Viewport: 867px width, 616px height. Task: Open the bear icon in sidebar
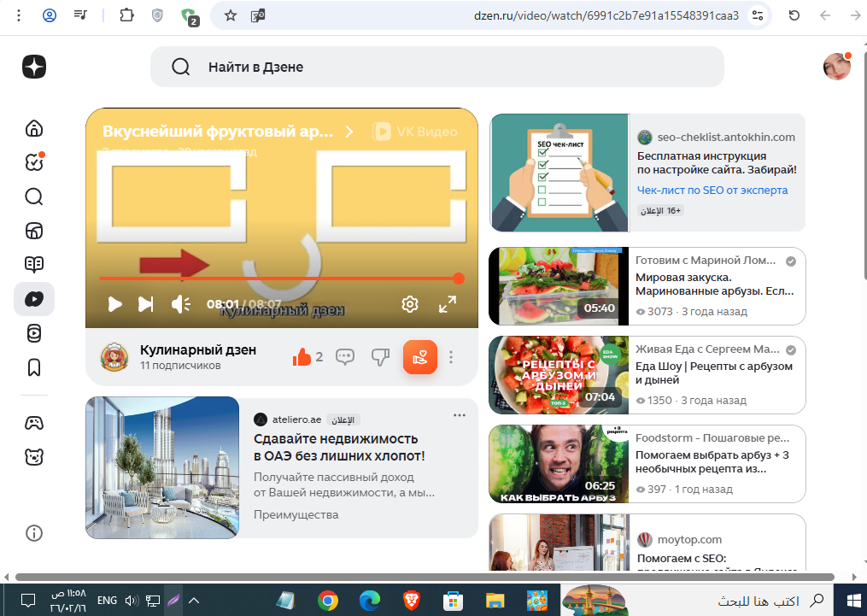pos(34,457)
